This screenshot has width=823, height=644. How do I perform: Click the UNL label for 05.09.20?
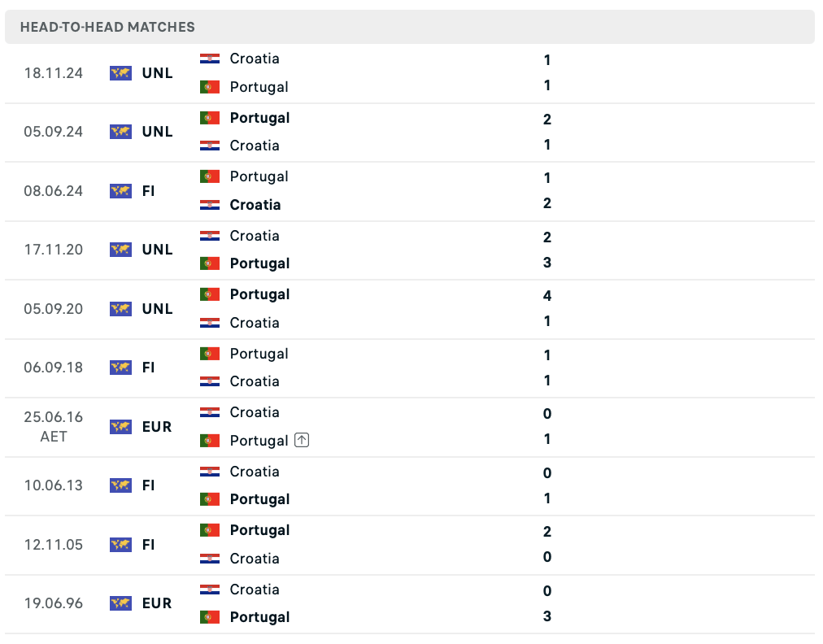[x=158, y=309]
